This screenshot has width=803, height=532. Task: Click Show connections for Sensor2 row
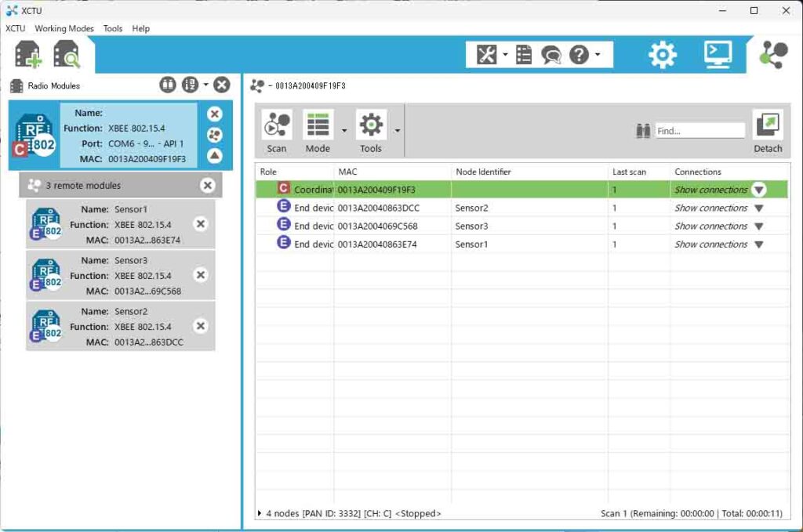point(710,208)
